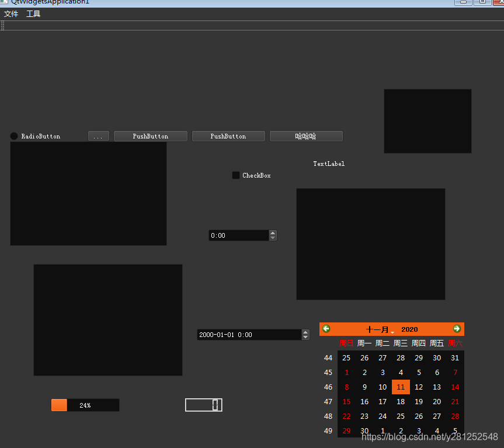Click the ... tool button
The width and height of the screenshot is (504, 448).
[x=98, y=136]
